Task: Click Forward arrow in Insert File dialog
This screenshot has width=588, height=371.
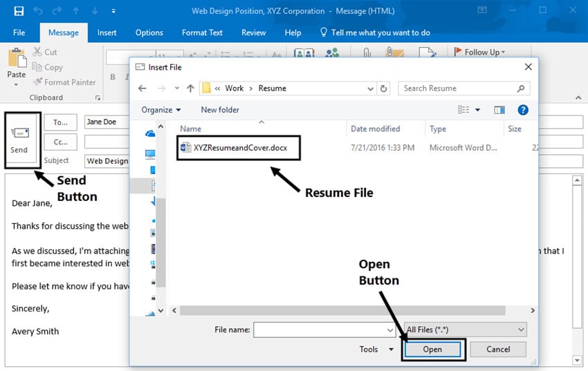Action: 161,88
